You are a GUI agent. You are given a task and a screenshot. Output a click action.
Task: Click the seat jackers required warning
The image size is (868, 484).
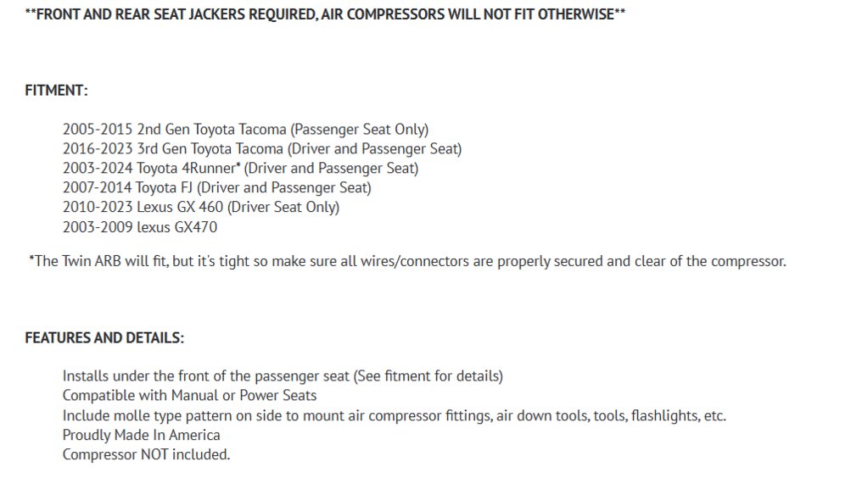pos(325,14)
